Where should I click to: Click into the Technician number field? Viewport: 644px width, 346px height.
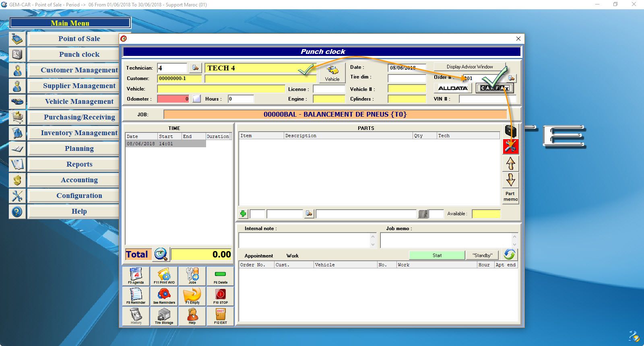click(172, 68)
